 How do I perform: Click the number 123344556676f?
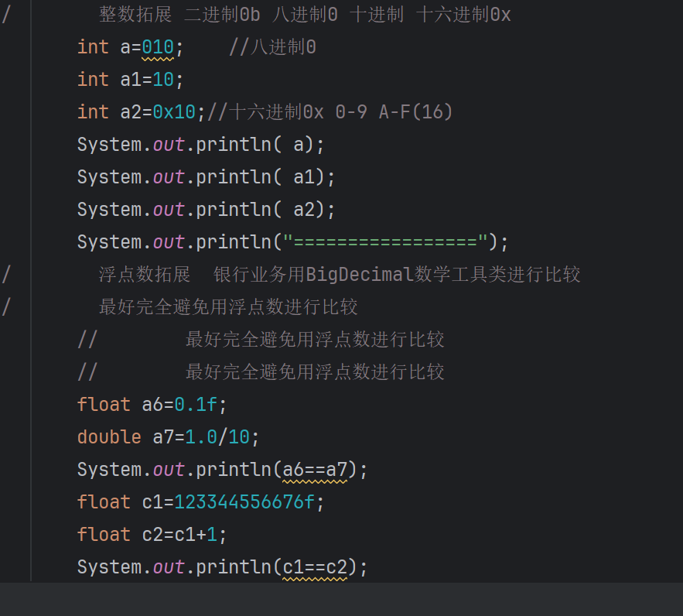(x=244, y=502)
